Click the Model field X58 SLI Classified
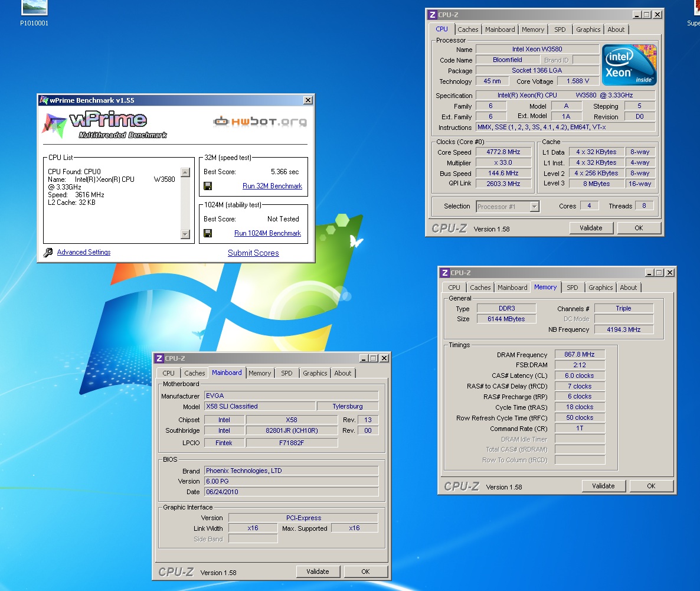Image resolution: width=700 pixels, height=591 pixels. (x=259, y=407)
